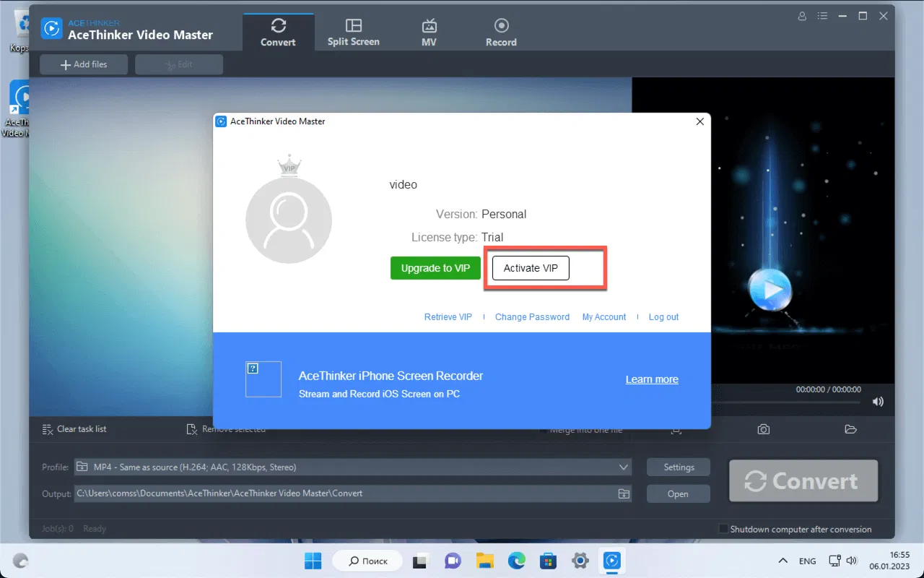Open the snapshot folder icon under the preview
924x578 pixels.
(850, 429)
